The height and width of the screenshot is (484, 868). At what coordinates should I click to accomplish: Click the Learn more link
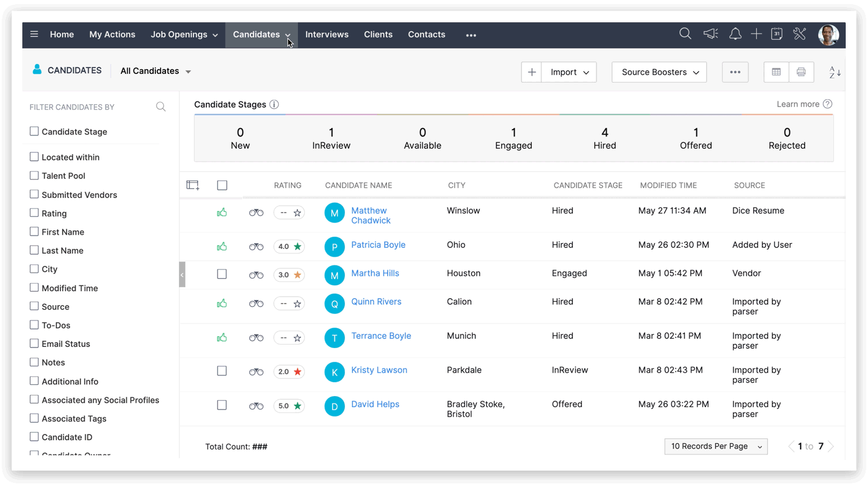click(x=798, y=104)
